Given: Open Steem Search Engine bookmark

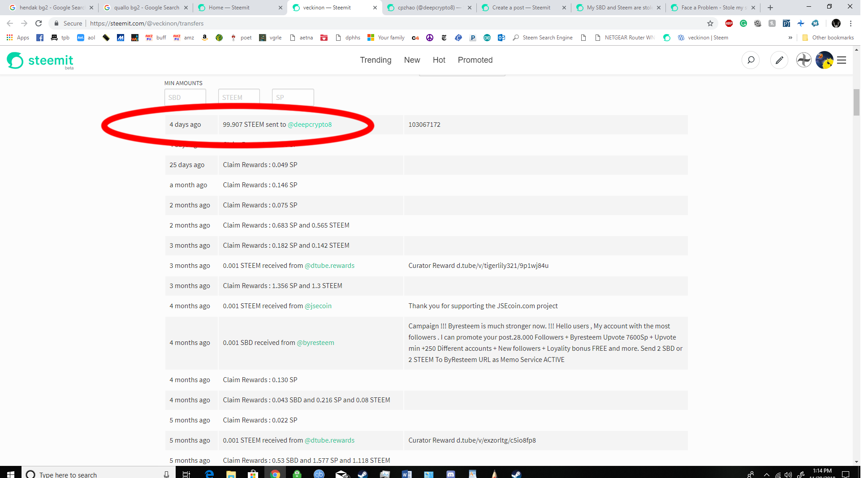Looking at the screenshot, I should click(x=543, y=38).
